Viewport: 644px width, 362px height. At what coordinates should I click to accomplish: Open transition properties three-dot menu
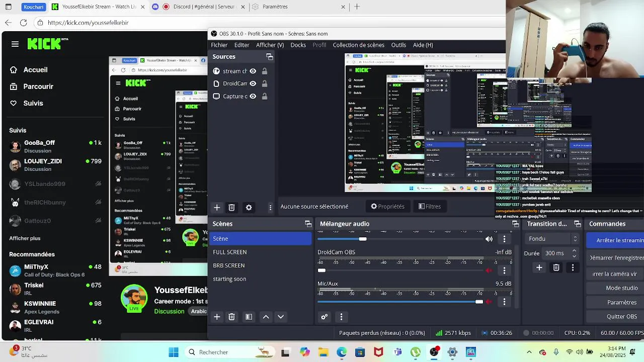[x=573, y=267]
